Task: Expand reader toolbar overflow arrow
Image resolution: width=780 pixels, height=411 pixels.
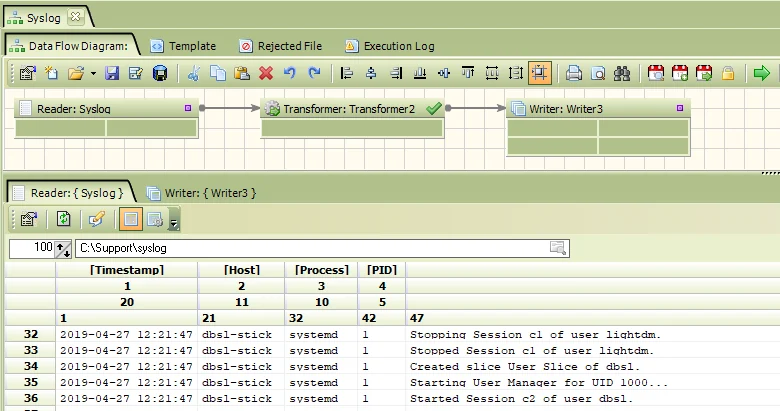Action: pos(174,224)
